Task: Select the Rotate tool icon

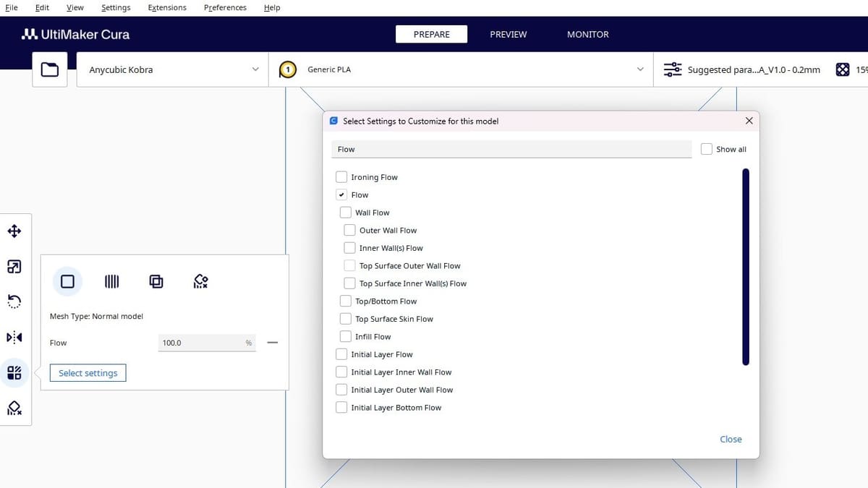Action: coord(14,301)
